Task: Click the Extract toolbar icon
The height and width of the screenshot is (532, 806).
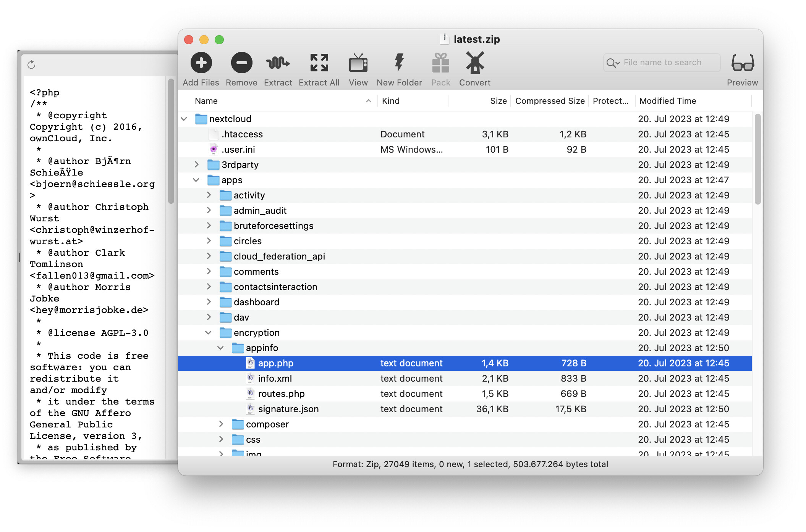Action: [x=278, y=63]
